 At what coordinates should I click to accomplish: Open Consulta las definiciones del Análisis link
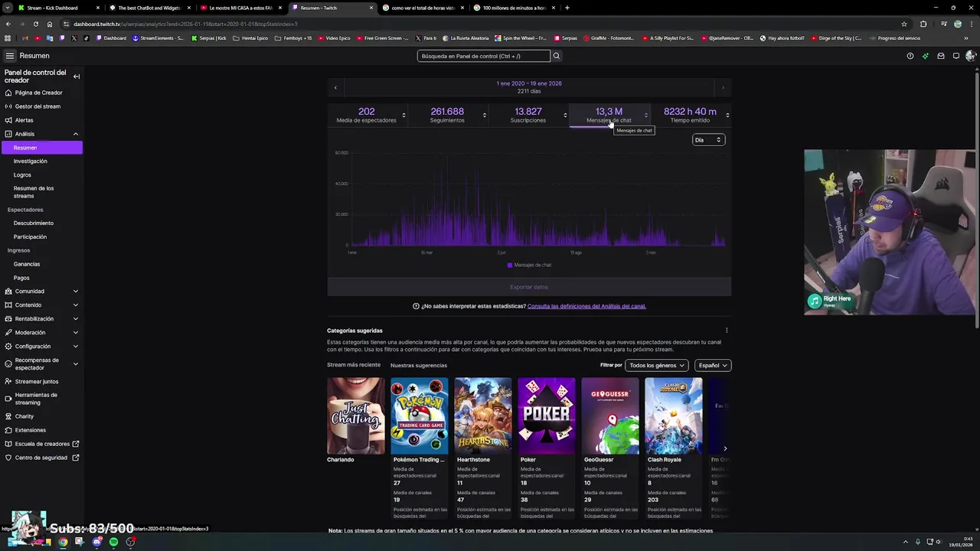click(586, 306)
